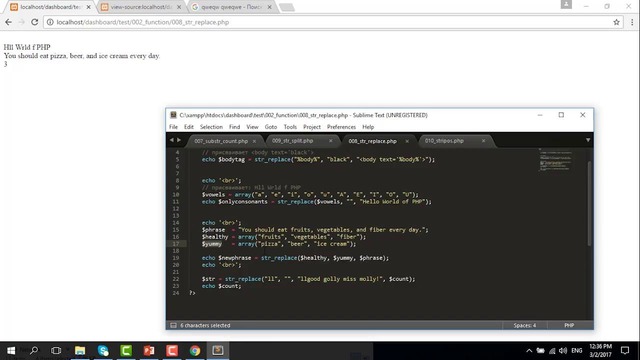
Task: Open taskbar search magnifier
Action: (x=34, y=350)
